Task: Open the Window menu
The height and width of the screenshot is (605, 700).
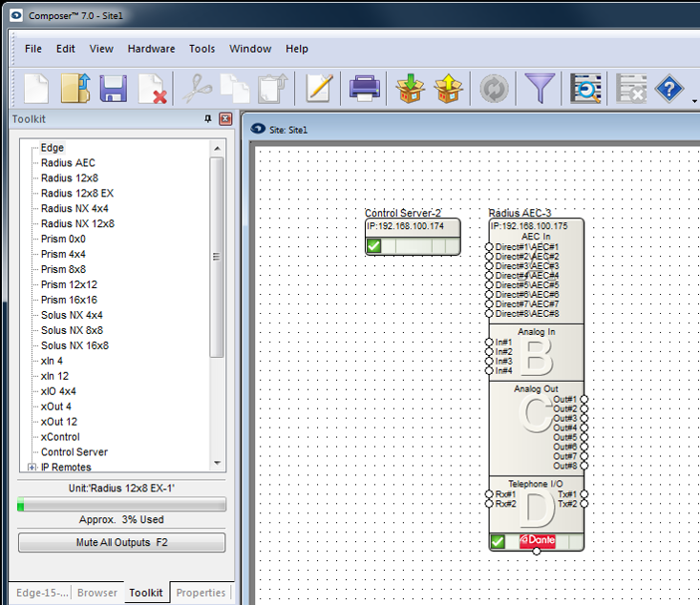Action: 250,49
